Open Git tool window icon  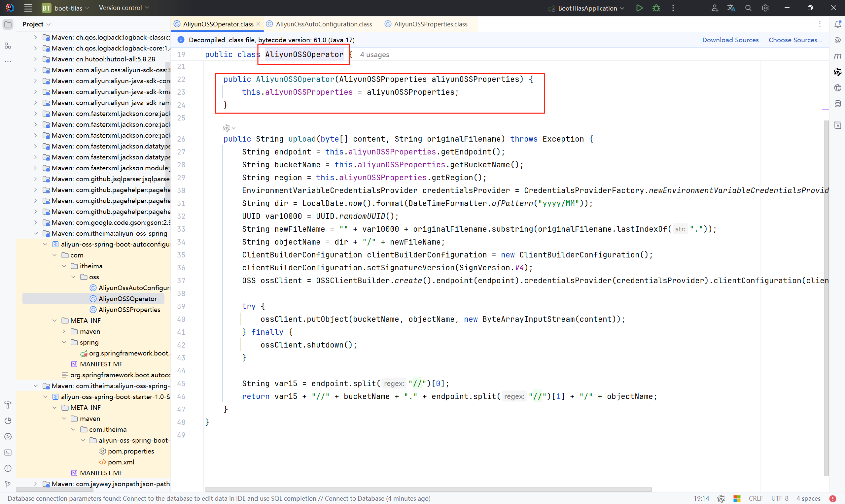(8, 484)
